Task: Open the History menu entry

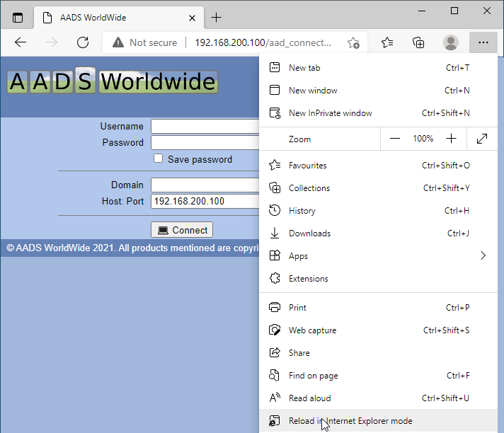Action: point(302,211)
